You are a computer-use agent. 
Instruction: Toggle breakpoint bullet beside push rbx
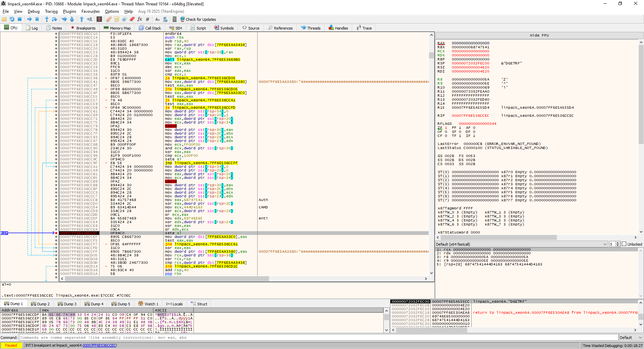tap(56, 37)
